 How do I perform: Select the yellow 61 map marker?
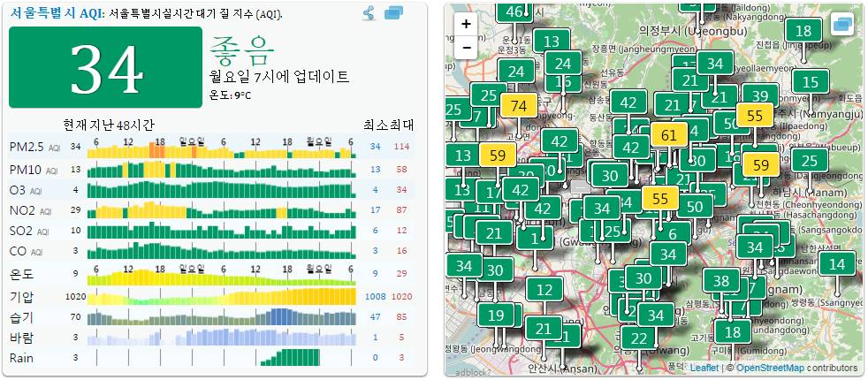pos(669,134)
